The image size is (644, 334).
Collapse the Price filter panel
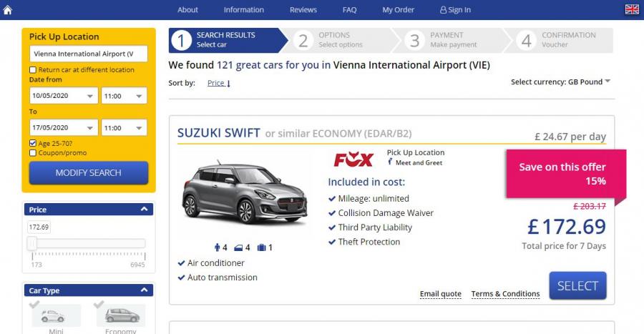(x=144, y=210)
